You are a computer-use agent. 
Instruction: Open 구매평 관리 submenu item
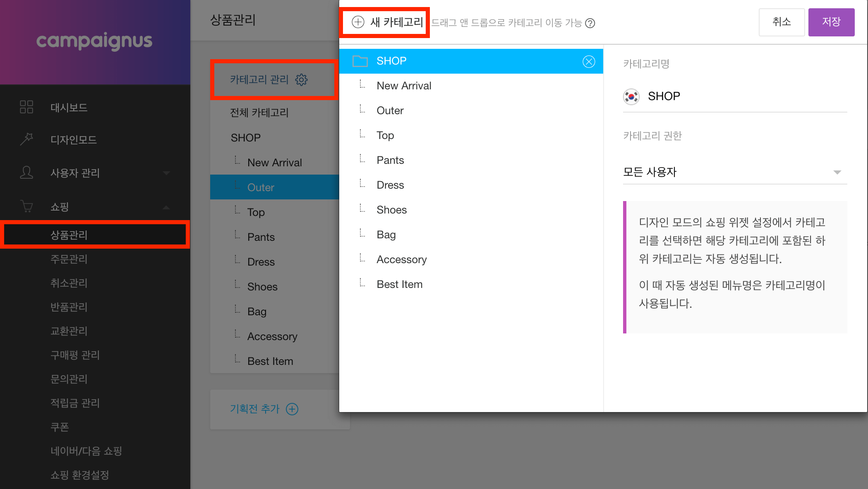(75, 355)
